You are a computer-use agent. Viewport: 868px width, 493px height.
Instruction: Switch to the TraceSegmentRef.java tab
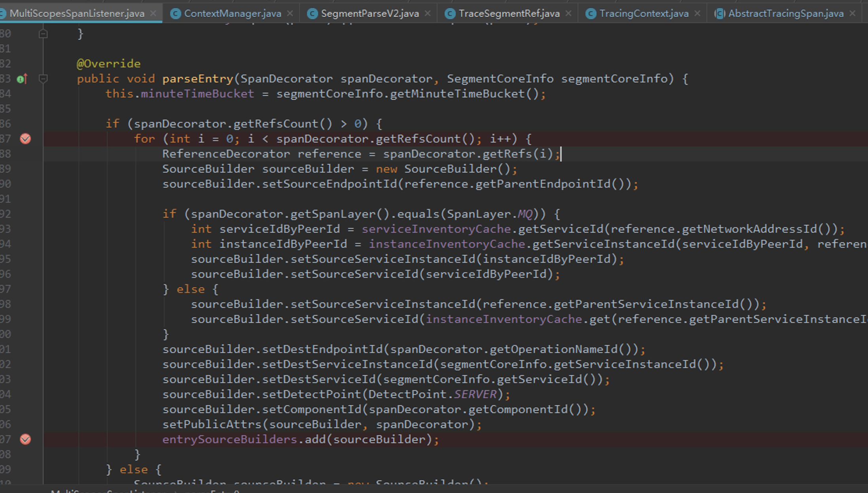tap(508, 13)
